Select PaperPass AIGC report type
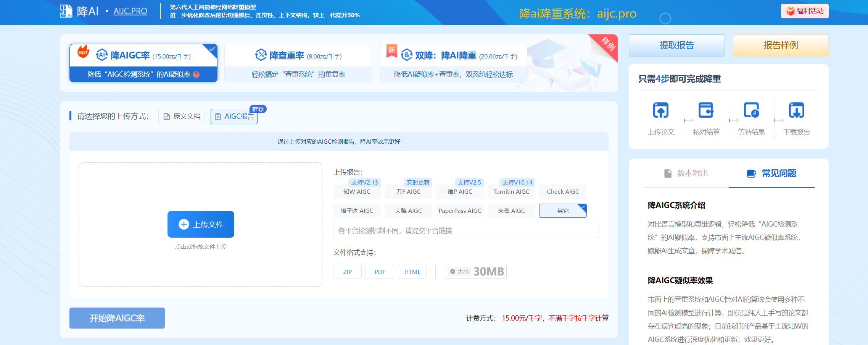Screen dimensions: 868x345 point(460,211)
